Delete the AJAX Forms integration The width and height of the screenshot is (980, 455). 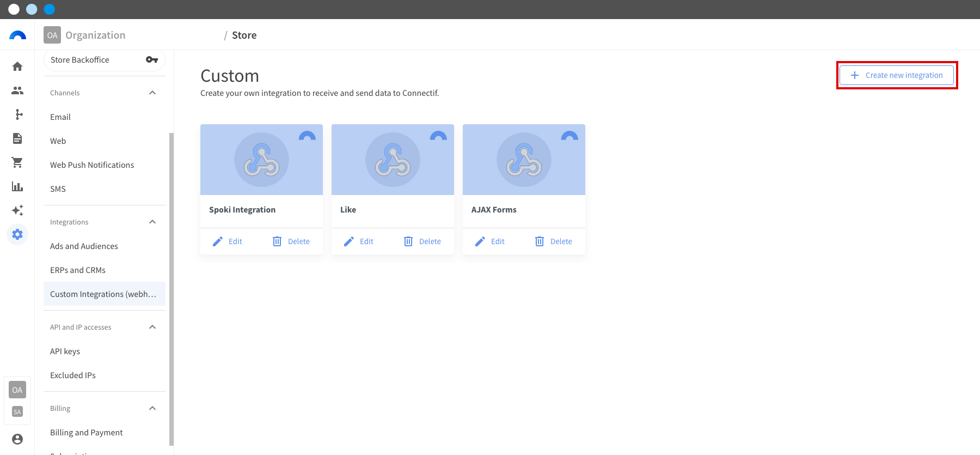(554, 241)
